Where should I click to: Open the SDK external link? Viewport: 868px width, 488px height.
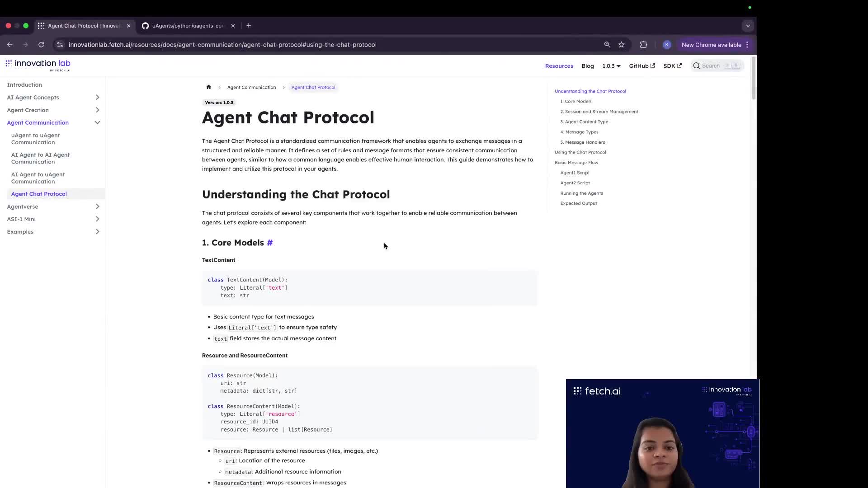[672, 66]
